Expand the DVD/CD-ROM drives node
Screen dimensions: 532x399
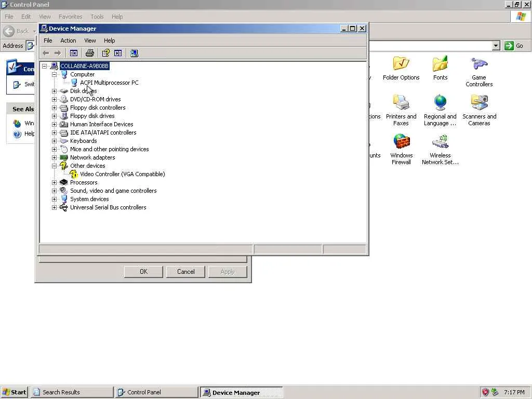[x=54, y=99]
